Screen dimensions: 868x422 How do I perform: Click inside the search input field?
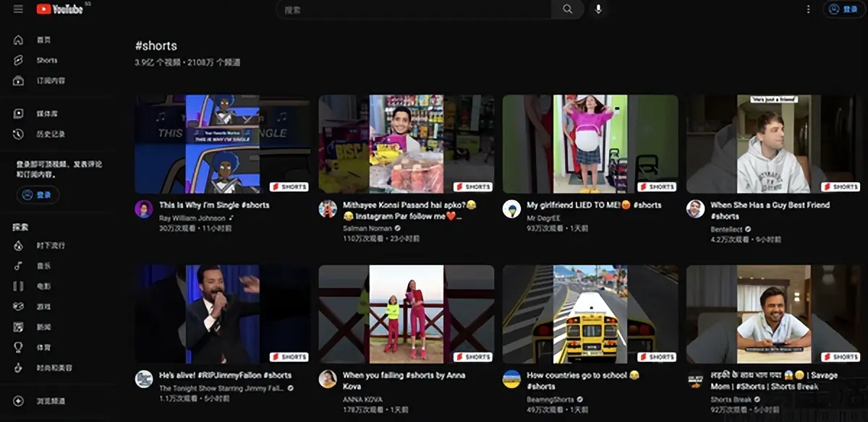pyautogui.click(x=412, y=9)
